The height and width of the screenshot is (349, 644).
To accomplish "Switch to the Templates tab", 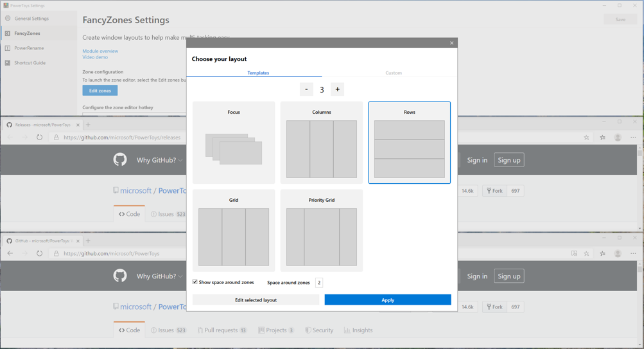I will (258, 73).
